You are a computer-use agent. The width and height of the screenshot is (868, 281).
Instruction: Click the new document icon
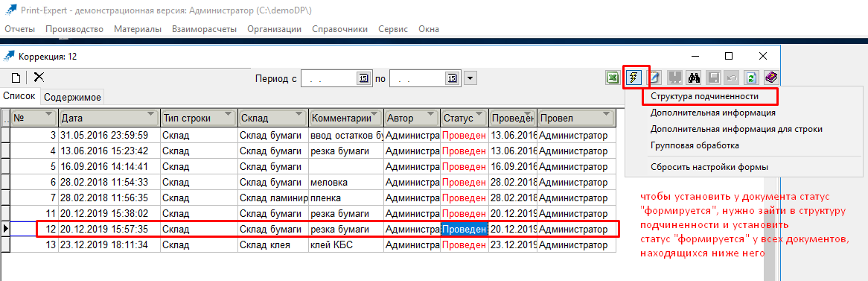(x=16, y=78)
